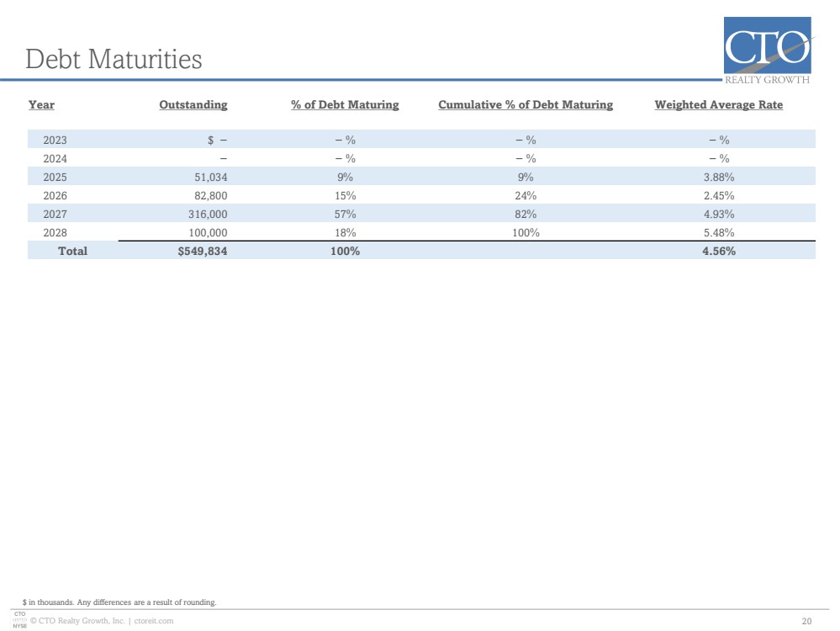Click the Year column header
Image resolution: width=840 pixels, height=631 pixels.
pos(41,104)
